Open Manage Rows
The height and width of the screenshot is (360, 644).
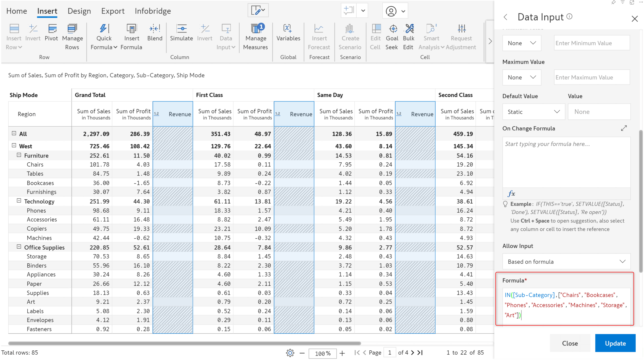(x=72, y=37)
